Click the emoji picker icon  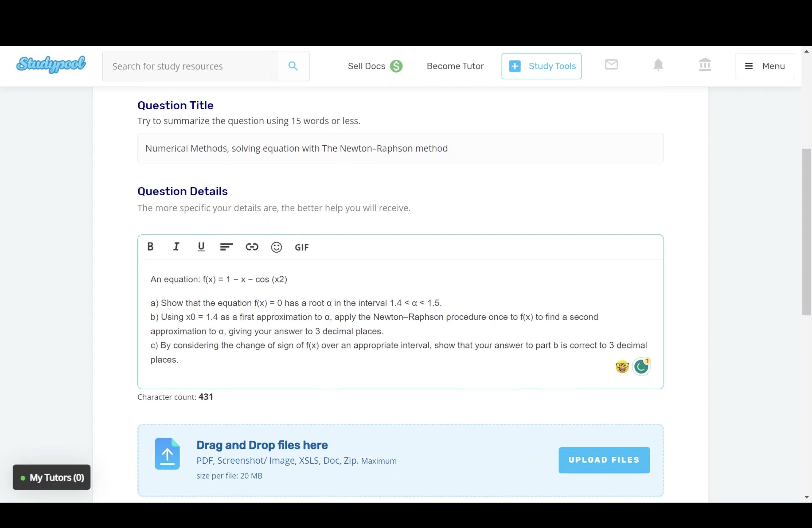[x=276, y=247]
